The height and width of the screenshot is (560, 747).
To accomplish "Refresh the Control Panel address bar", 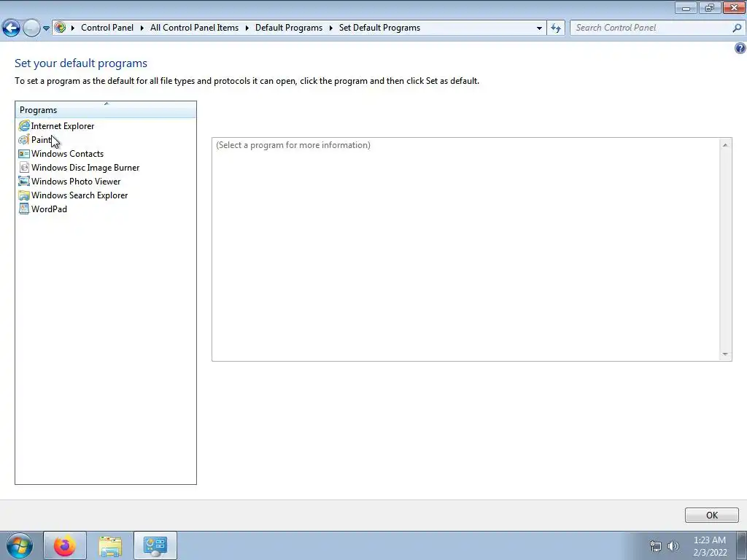I will point(555,28).
